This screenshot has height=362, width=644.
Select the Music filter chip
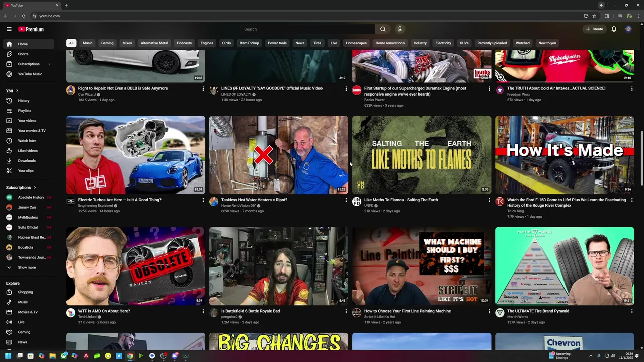click(x=88, y=43)
